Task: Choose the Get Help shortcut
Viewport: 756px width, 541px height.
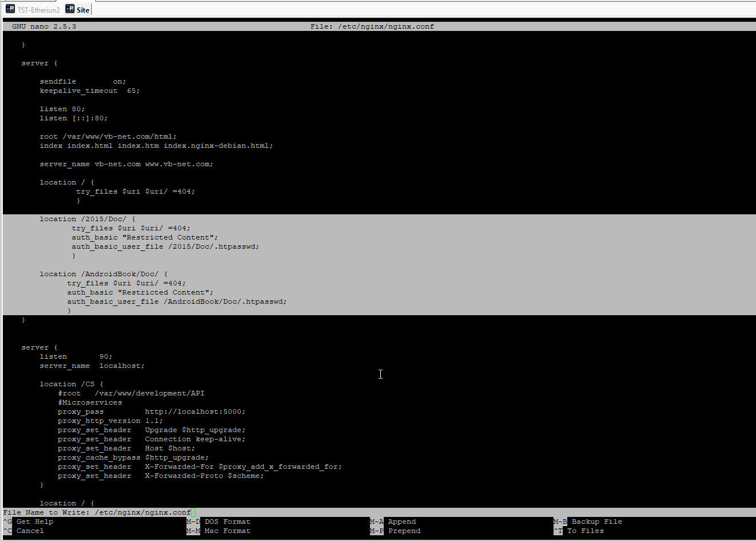Action: pyautogui.click(x=28, y=522)
